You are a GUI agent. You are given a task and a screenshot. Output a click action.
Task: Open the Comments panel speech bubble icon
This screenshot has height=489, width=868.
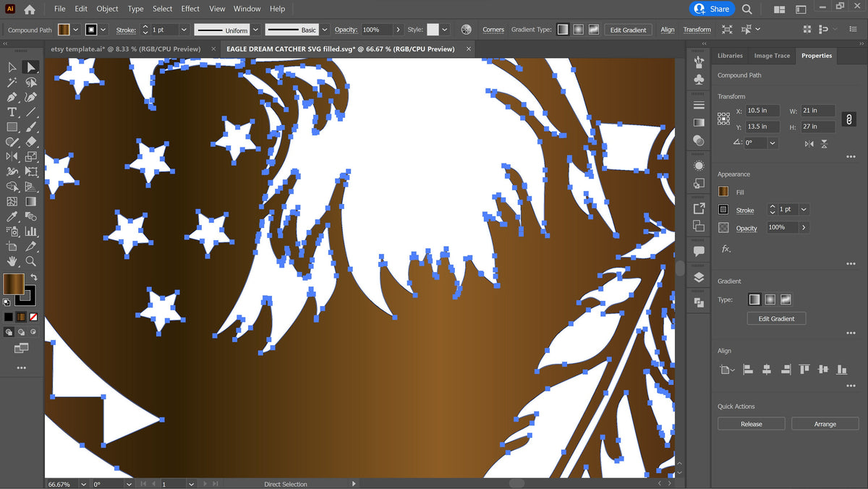point(699,252)
